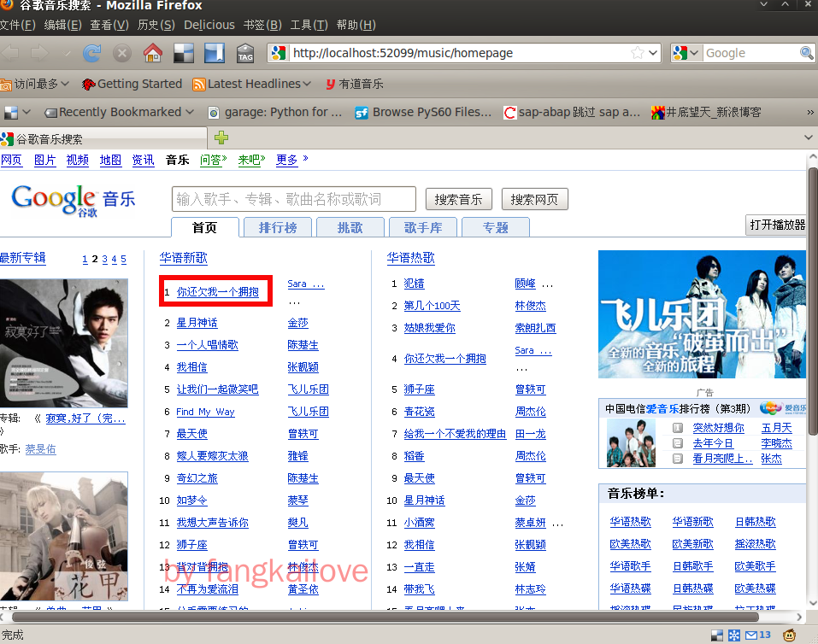
Task: Select the 挑歌 tab
Action: (x=350, y=227)
